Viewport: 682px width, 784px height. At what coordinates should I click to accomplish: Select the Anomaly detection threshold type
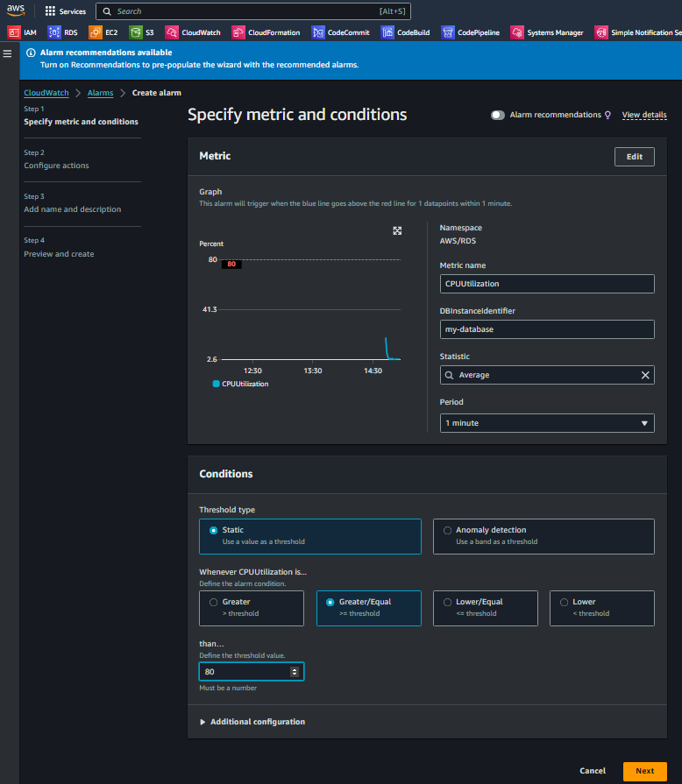click(x=543, y=536)
